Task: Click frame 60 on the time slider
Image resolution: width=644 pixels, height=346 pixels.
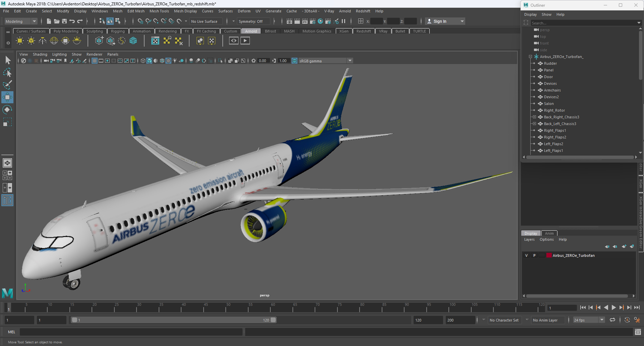Action: point(273,307)
